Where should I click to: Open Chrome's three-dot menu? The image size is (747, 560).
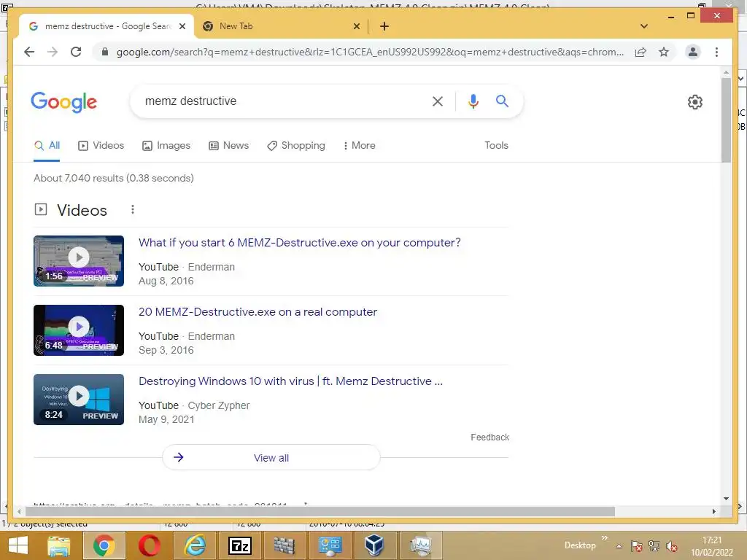tap(716, 52)
